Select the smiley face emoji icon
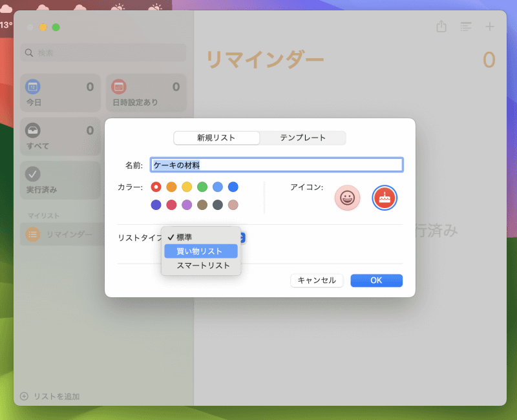The image size is (517, 420). click(x=347, y=198)
